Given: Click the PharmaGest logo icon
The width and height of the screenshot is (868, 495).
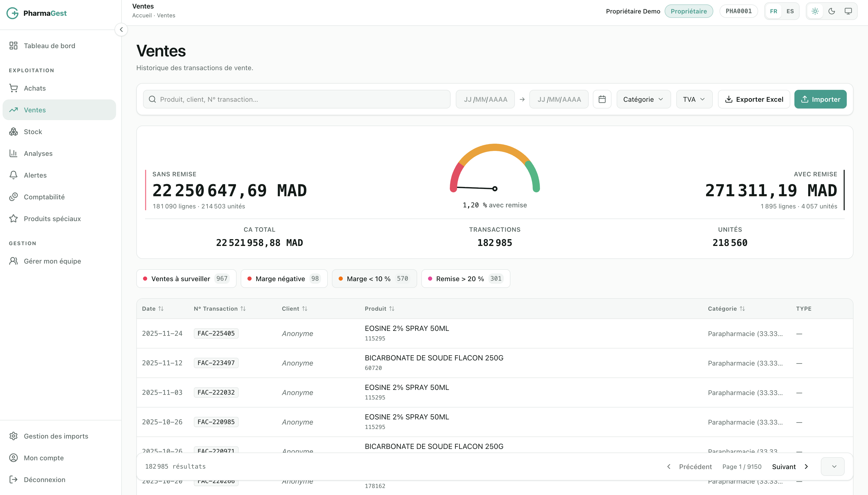Looking at the screenshot, I should pos(13,13).
